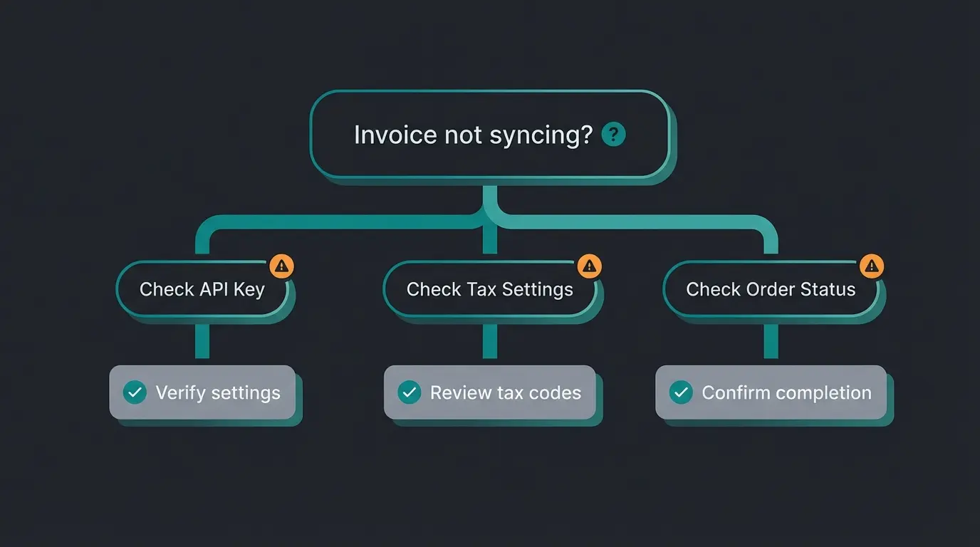
Task: Select the Invoice not syncing node
Action: click(474, 134)
